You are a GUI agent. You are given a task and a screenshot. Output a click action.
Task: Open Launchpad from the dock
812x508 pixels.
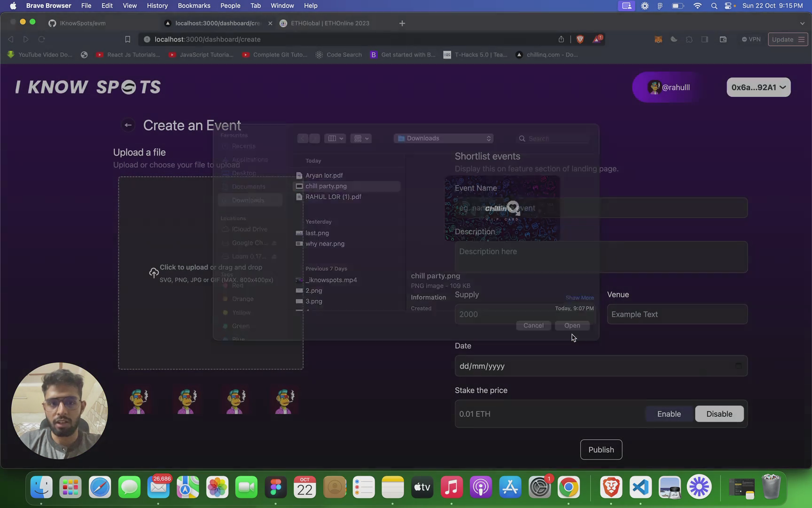pyautogui.click(x=70, y=487)
